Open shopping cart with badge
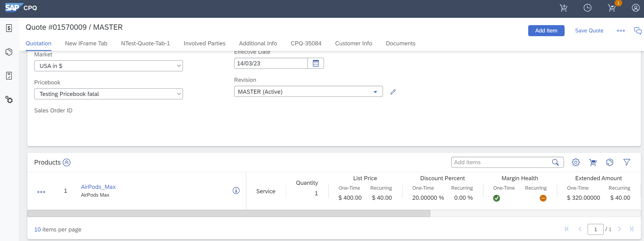Image resolution: width=644 pixels, height=241 pixels. click(x=612, y=8)
